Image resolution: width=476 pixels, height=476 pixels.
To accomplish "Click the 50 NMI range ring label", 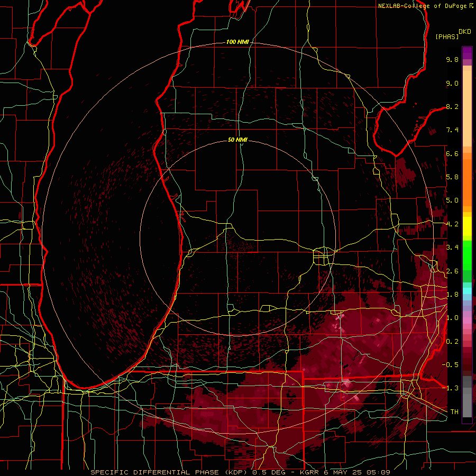I will [237, 140].
